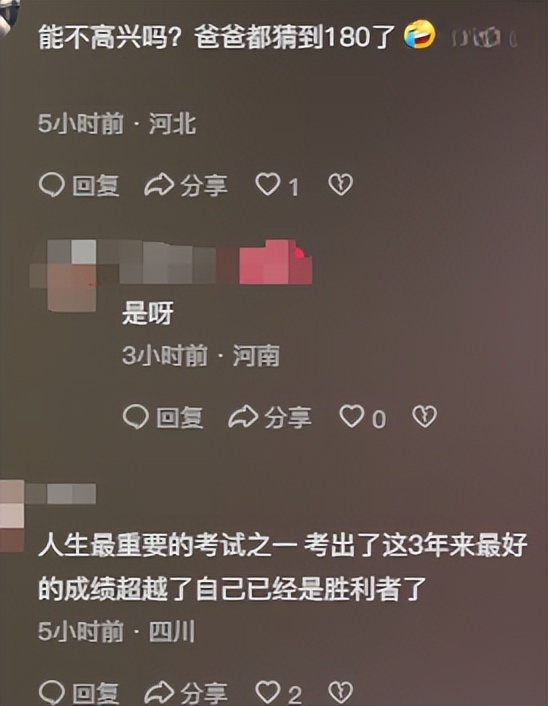This screenshot has width=548, height=706.
Task: Open the comment text '能不高兴吗'
Action: pos(217,36)
